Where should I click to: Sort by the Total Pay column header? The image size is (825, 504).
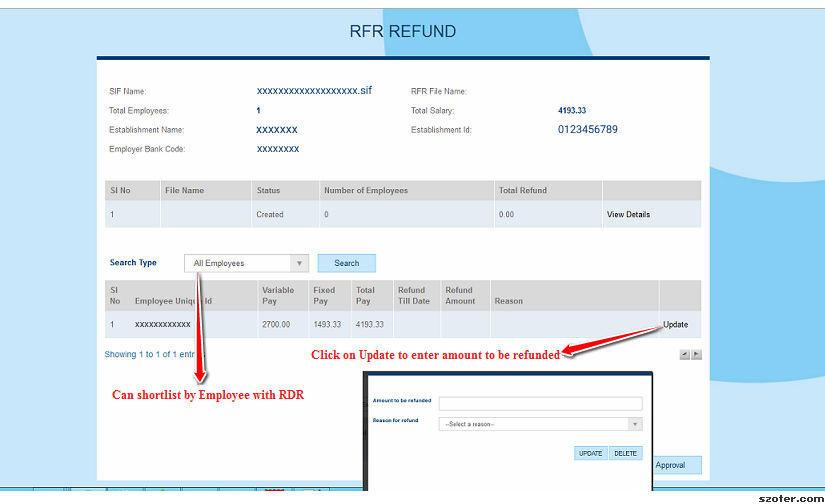tap(366, 295)
